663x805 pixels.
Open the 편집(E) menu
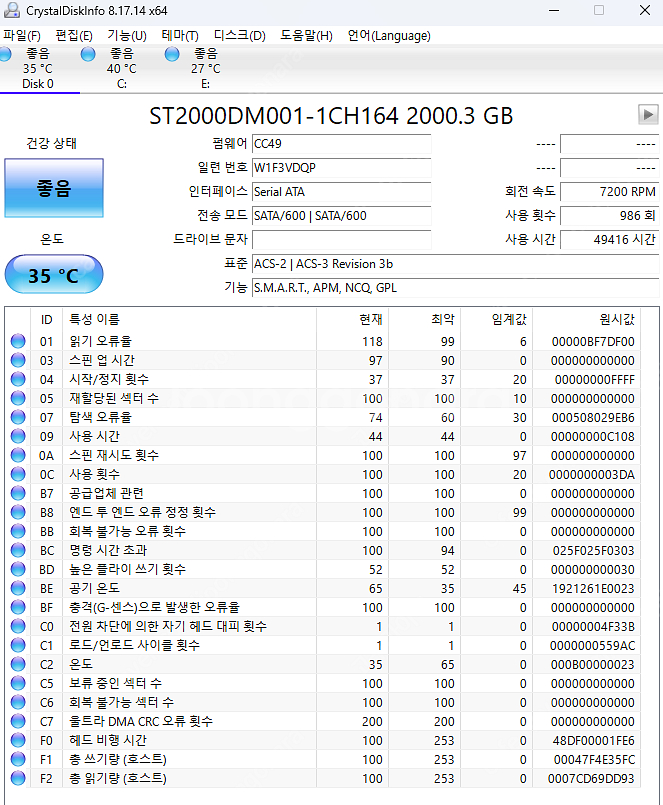(74, 36)
